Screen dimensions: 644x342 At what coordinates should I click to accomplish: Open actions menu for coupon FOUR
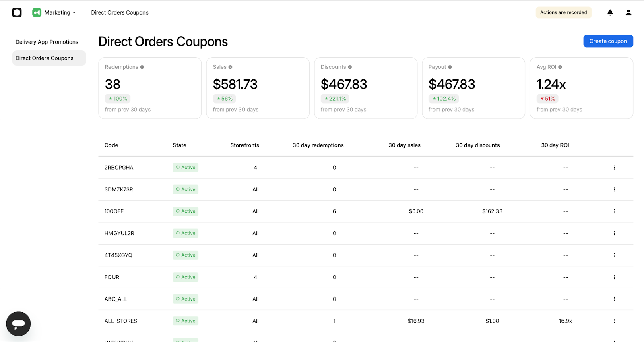(x=614, y=277)
